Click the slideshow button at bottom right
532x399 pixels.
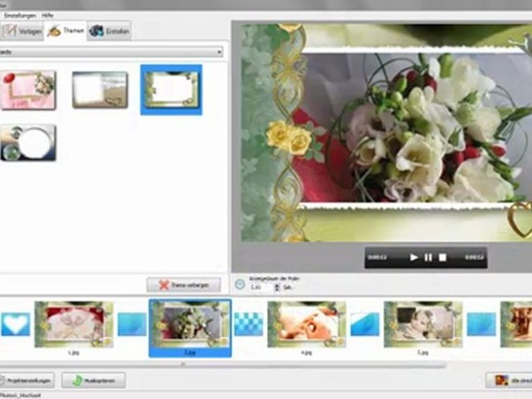(x=509, y=380)
